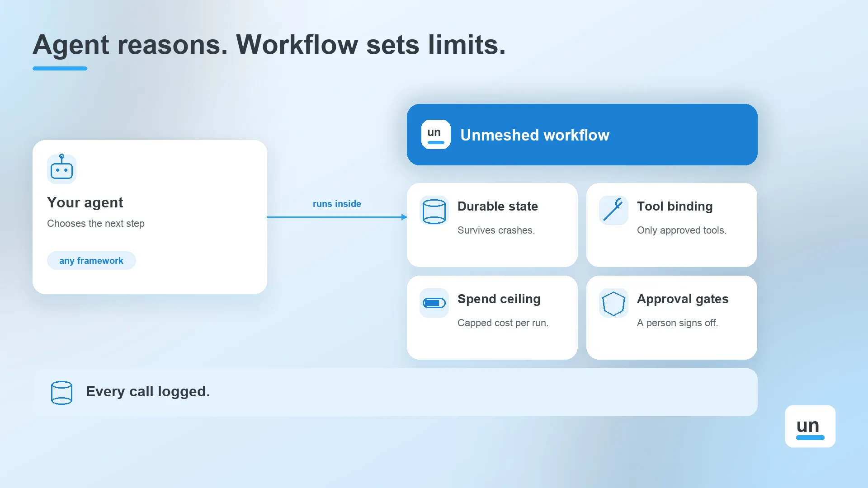Click the 'Durable state' heading
Image resolution: width=868 pixels, height=488 pixels.
coord(498,206)
